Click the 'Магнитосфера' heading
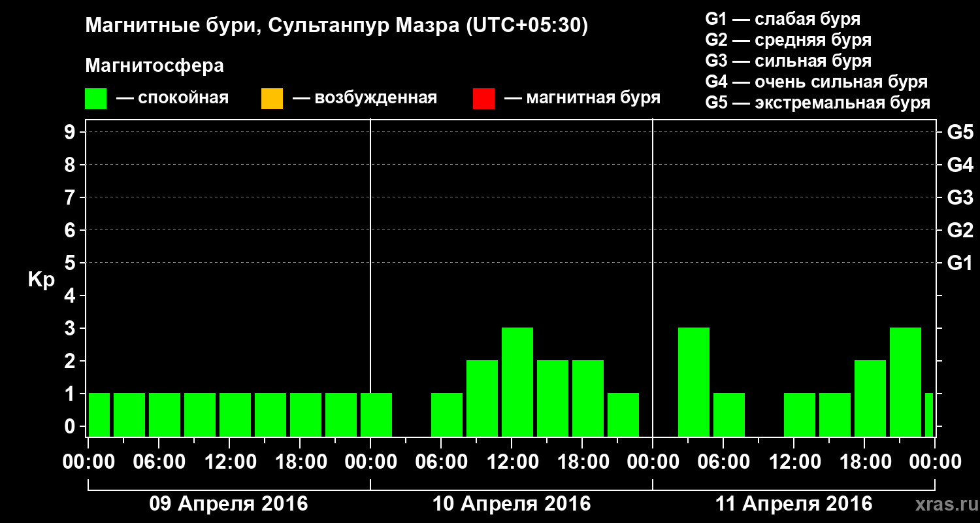 coord(155,66)
